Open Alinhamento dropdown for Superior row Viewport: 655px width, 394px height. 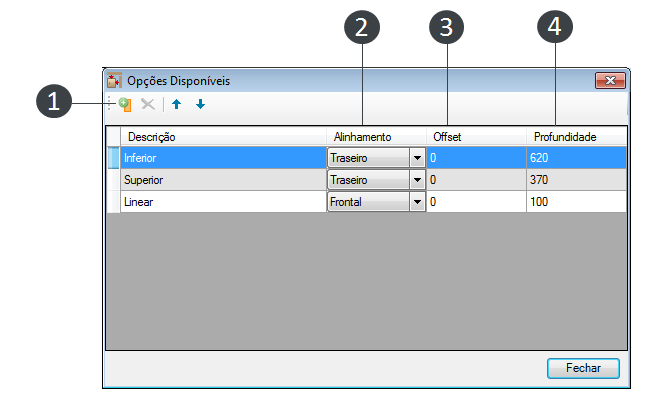417,180
